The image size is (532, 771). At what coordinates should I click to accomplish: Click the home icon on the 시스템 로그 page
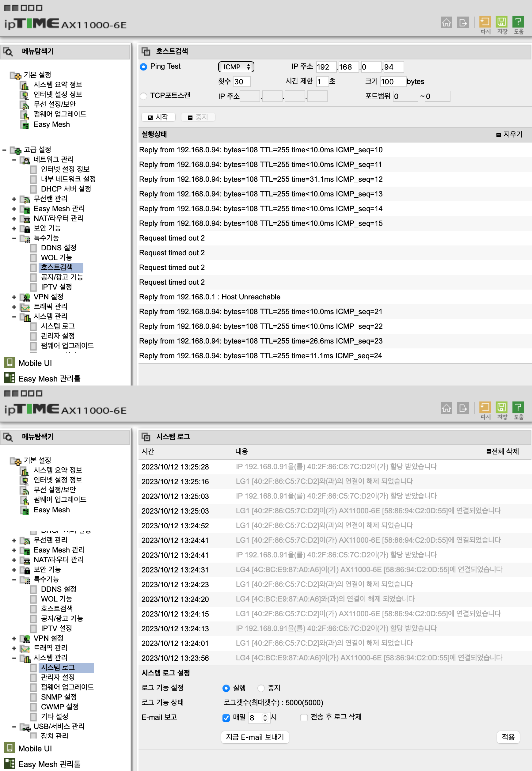click(446, 408)
